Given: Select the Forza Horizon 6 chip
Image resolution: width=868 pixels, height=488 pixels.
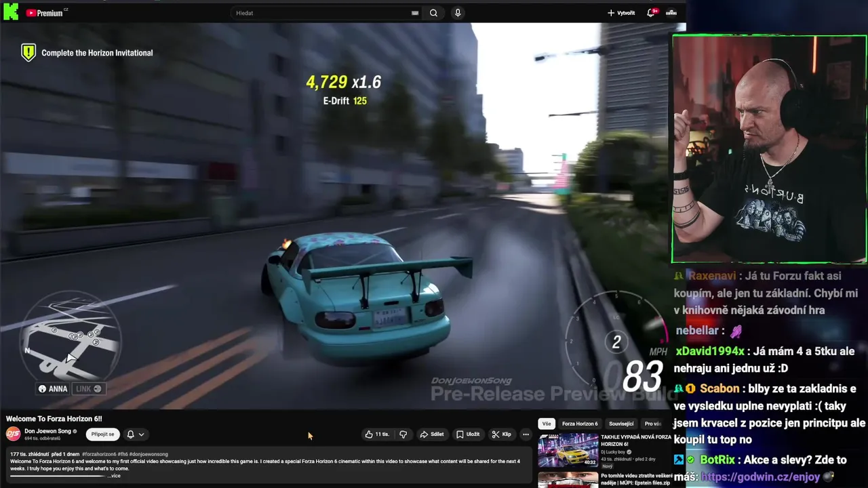Looking at the screenshot, I should (580, 424).
